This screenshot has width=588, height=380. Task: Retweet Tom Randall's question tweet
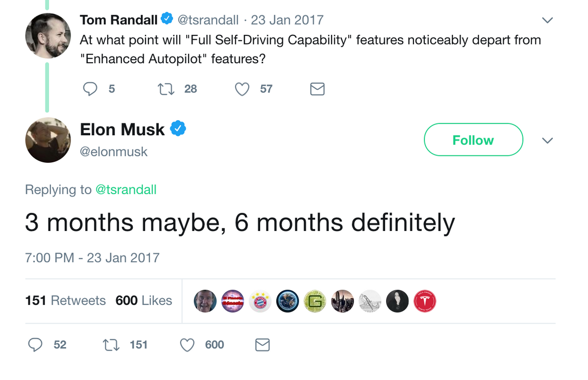coord(165,89)
